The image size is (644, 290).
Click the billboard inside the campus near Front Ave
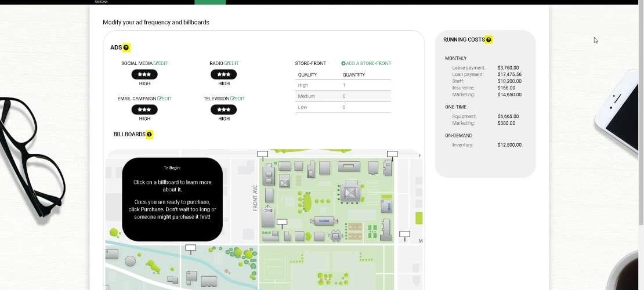tap(282, 222)
